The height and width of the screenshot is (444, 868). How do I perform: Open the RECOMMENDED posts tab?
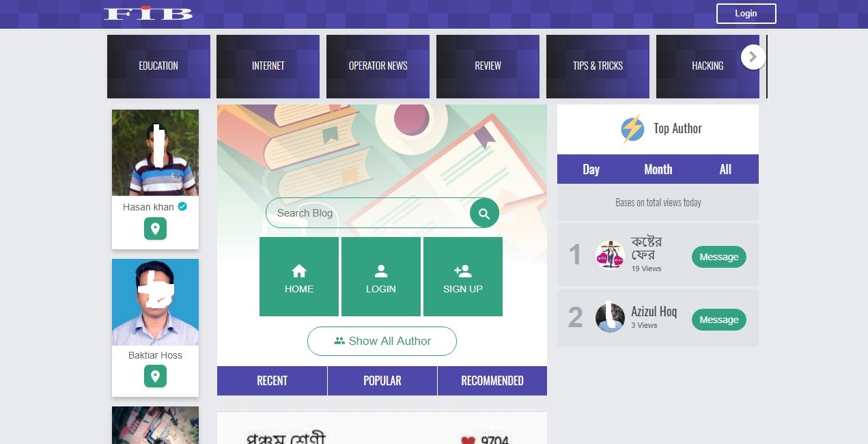[492, 380]
